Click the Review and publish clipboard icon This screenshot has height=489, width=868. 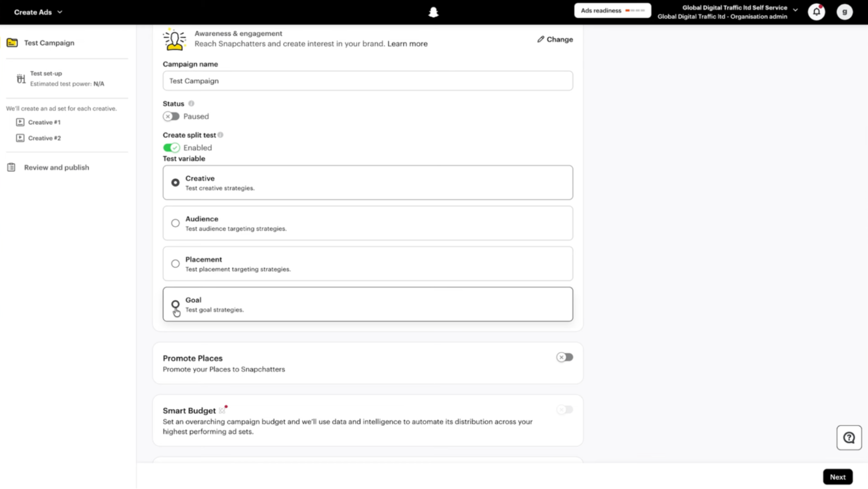11,167
